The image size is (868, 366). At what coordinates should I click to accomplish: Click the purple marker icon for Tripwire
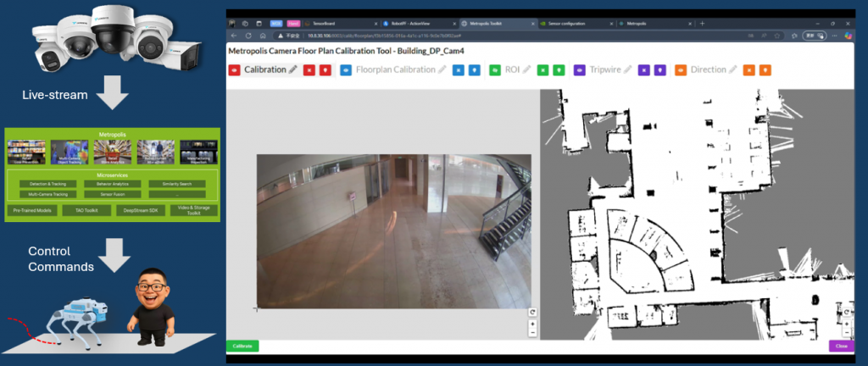click(x=660, y=70)
